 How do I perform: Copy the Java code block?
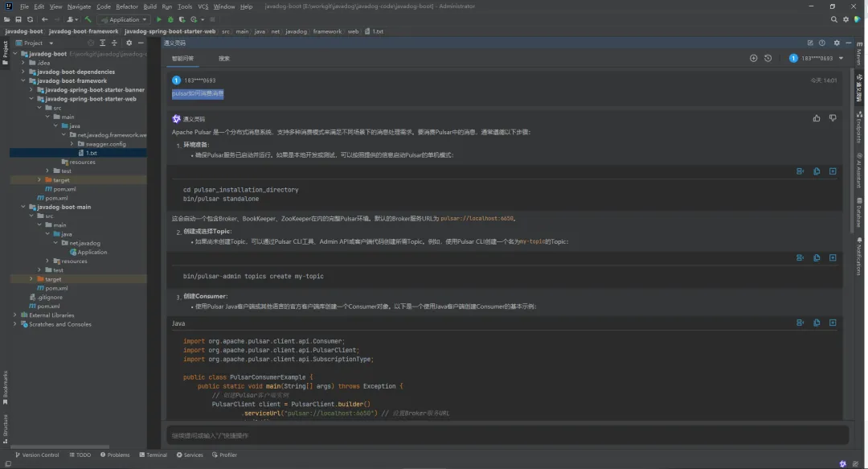[817, 323]
